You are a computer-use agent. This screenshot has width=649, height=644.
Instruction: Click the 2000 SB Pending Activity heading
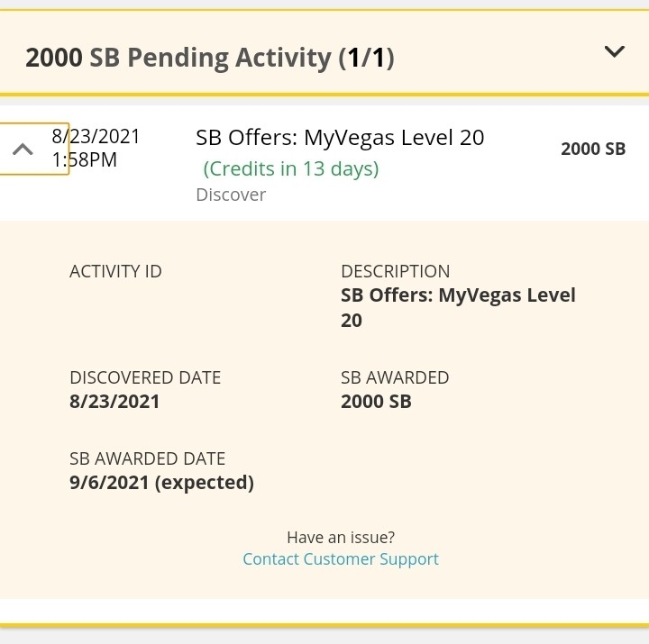click(210, 58)
